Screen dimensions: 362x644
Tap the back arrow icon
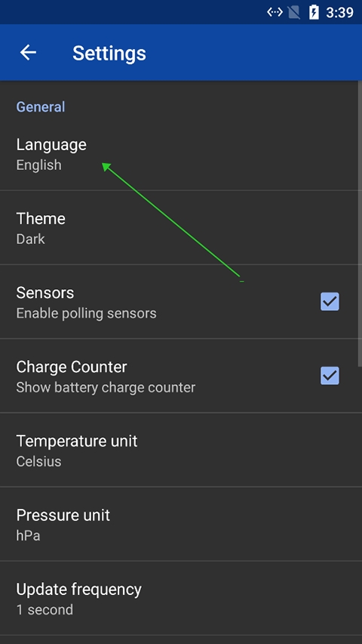(29, 53)
